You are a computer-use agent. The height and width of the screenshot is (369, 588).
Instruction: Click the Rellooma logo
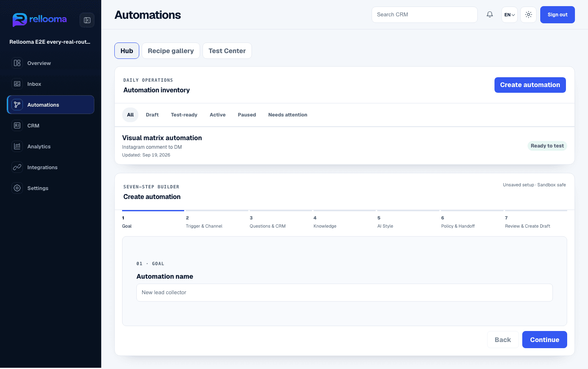[40, 20]
